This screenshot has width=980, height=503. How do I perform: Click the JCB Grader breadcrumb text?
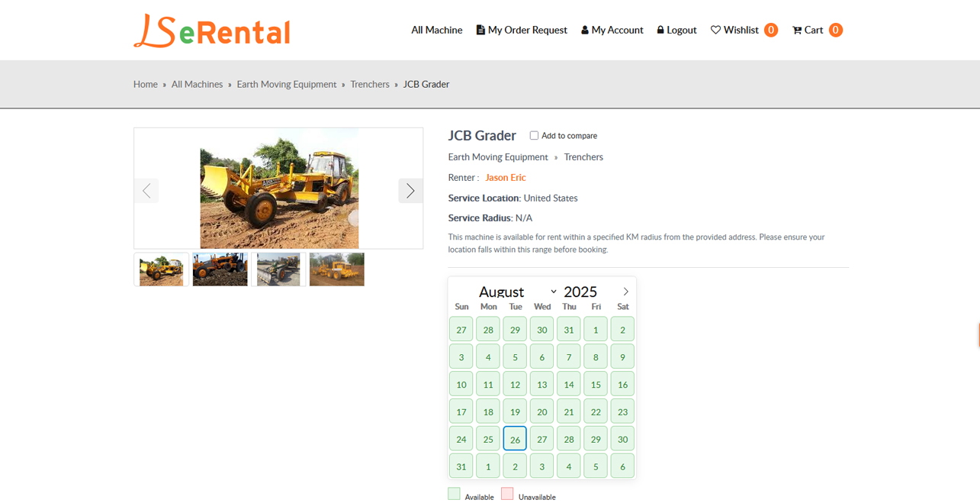point(426,84)
